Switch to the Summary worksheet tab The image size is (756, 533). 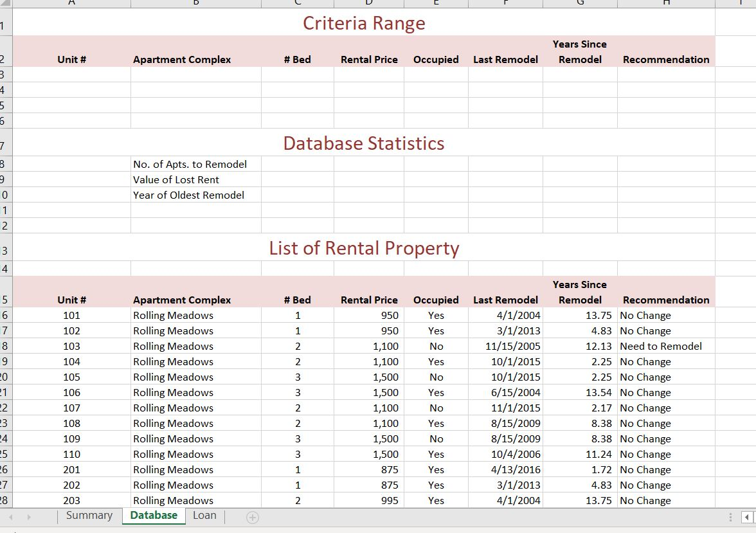click(x=89, y=515)
